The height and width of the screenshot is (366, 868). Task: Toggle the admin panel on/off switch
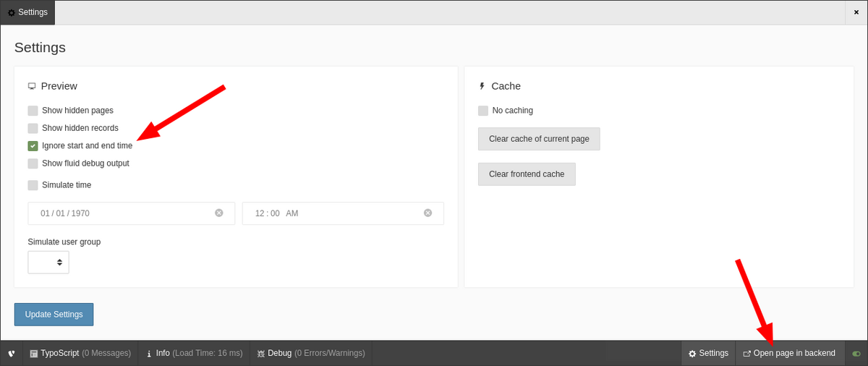pyautogui.click(x=856, y=354)
